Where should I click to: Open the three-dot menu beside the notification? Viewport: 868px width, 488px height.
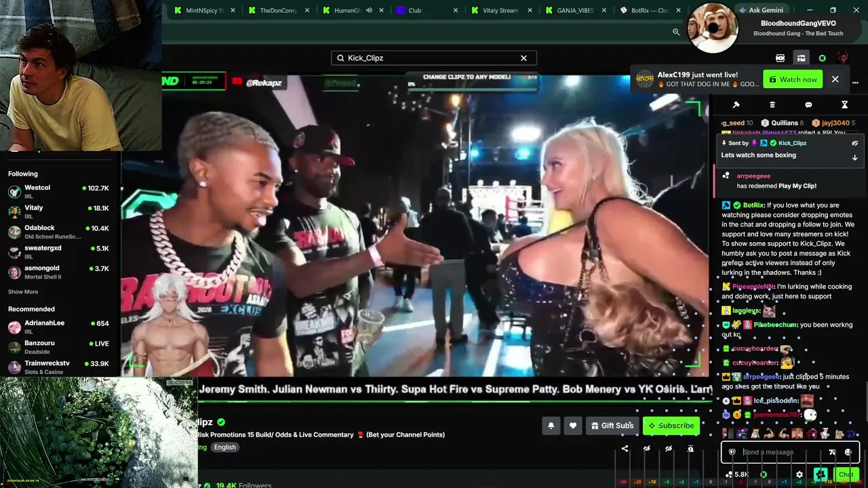point(855,83)
